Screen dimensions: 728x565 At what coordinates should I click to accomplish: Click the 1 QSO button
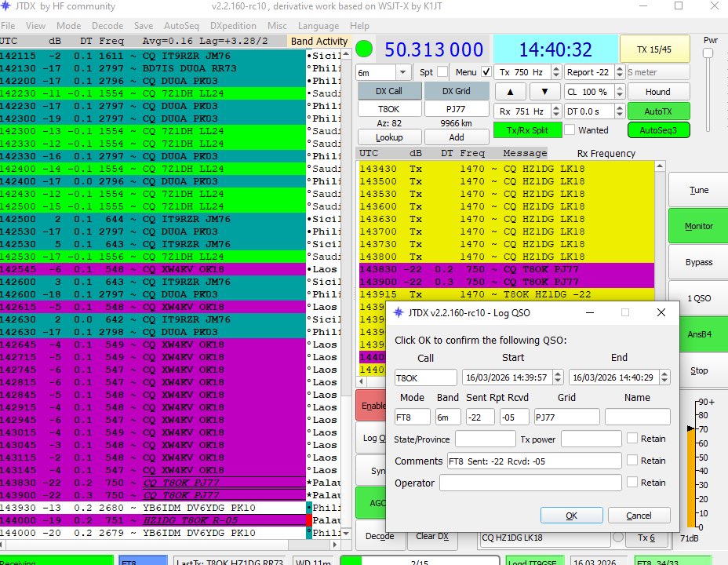698,298
